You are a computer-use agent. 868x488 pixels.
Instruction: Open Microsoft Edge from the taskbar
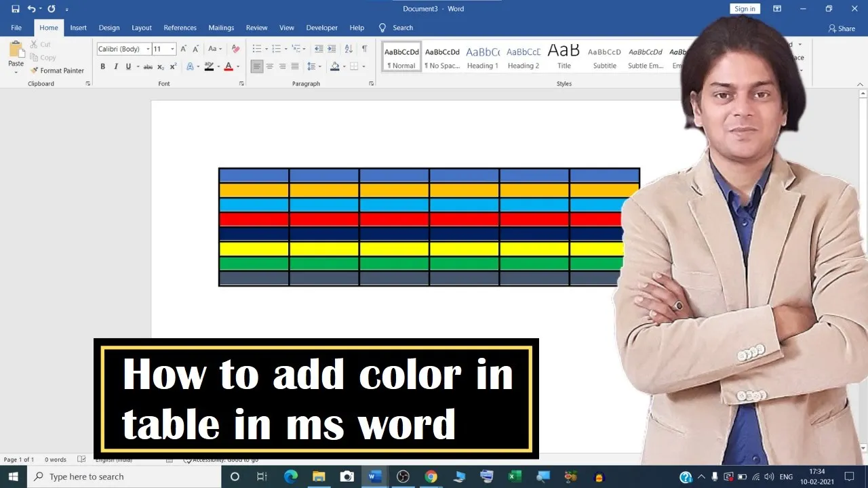click(291, 476)
